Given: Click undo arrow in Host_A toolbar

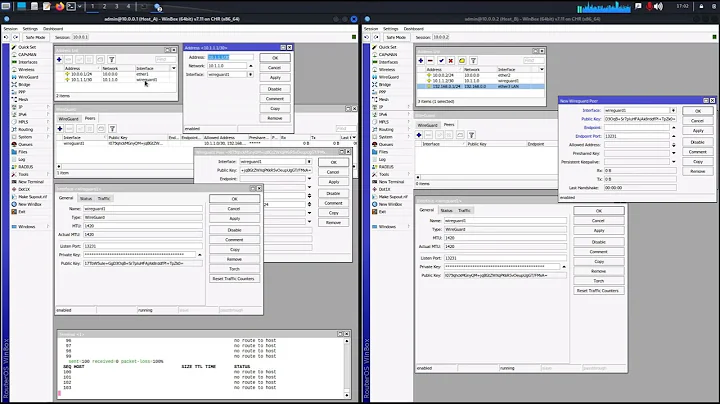Looking at the screenshot, I should click(6, 37).
